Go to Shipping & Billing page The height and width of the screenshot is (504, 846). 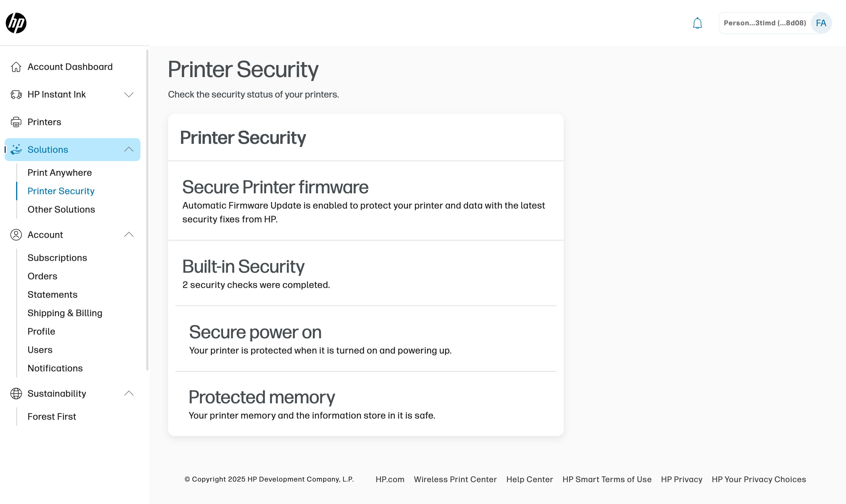pos(65,313)
